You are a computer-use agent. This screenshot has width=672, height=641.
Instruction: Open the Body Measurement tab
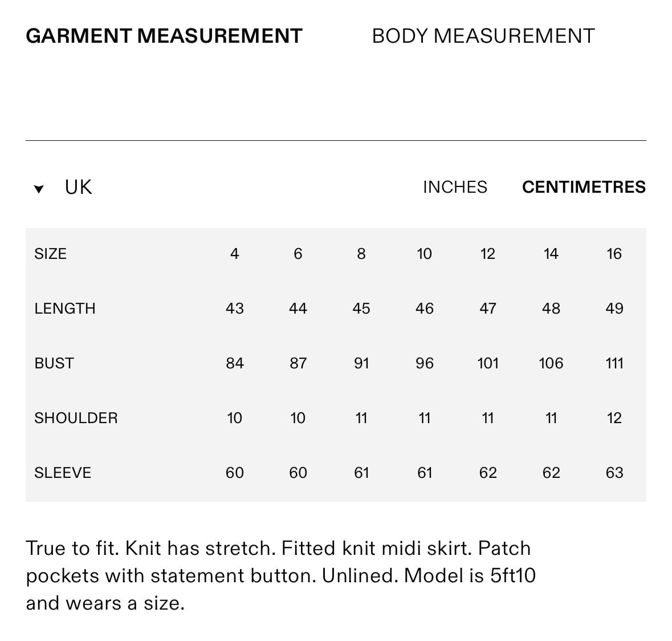tap(483, 36)
